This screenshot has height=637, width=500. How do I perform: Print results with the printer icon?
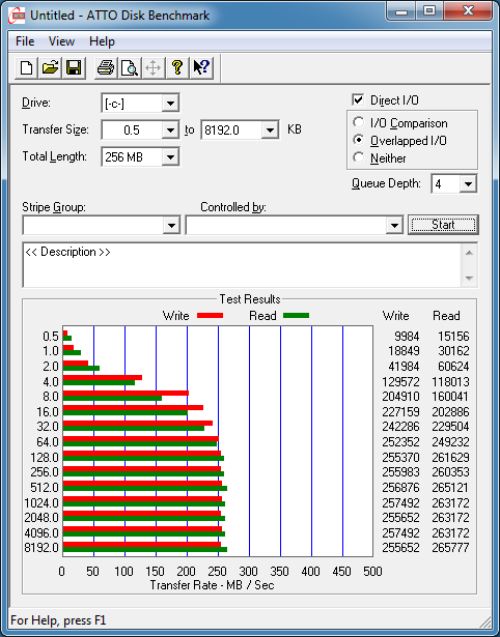[106, 67]
